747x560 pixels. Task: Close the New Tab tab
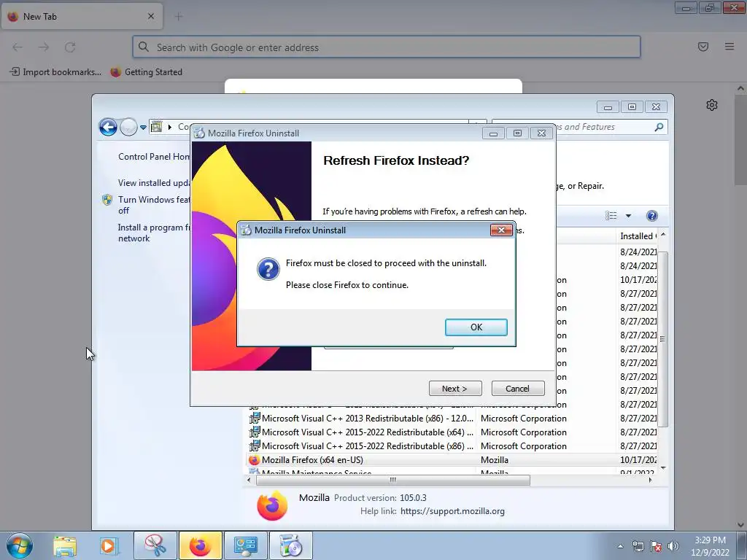[151, 16]
